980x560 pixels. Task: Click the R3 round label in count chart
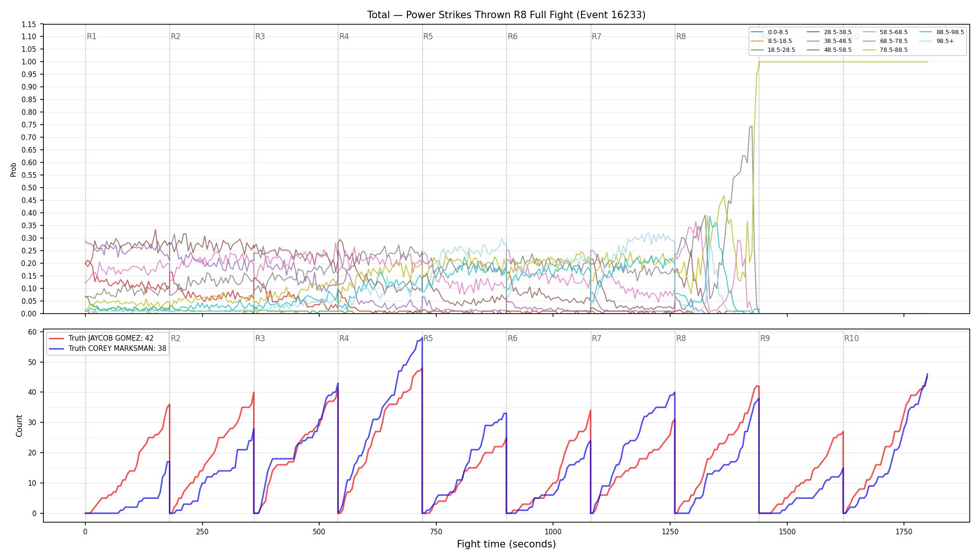260,338
